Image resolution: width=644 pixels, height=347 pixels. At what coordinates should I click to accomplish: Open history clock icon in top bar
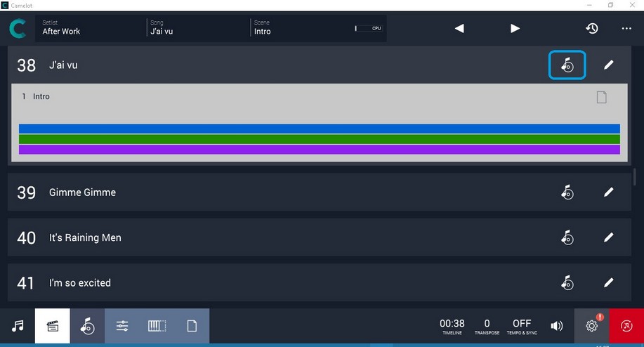point(592,29)
